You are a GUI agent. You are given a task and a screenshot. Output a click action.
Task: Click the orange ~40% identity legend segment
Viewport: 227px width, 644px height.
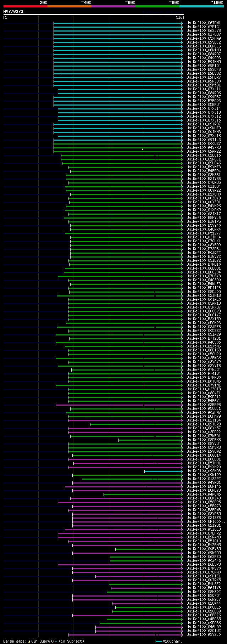(69, 6)
